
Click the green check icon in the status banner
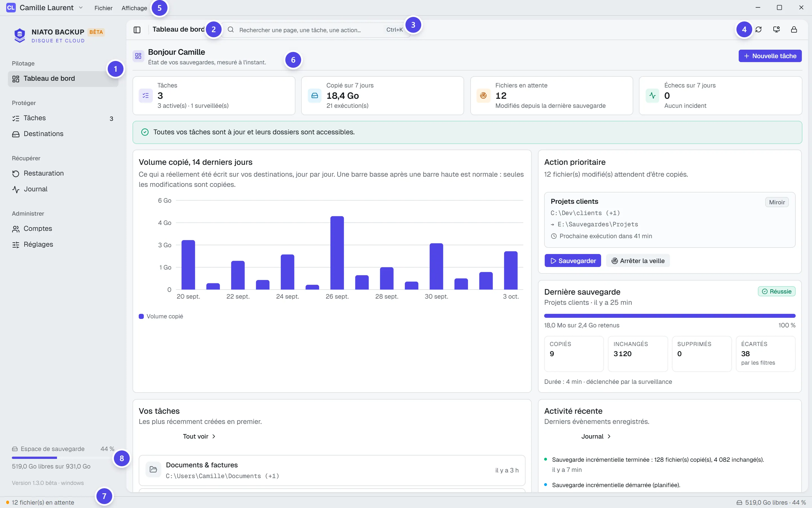tap(145, 132)
